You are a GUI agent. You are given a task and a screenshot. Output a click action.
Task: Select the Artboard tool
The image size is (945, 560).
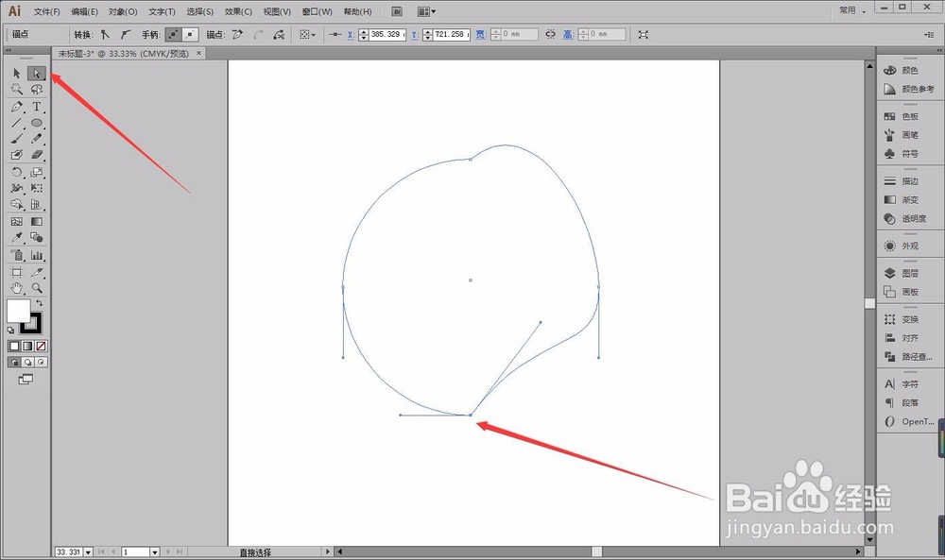[x=16, y=272]
